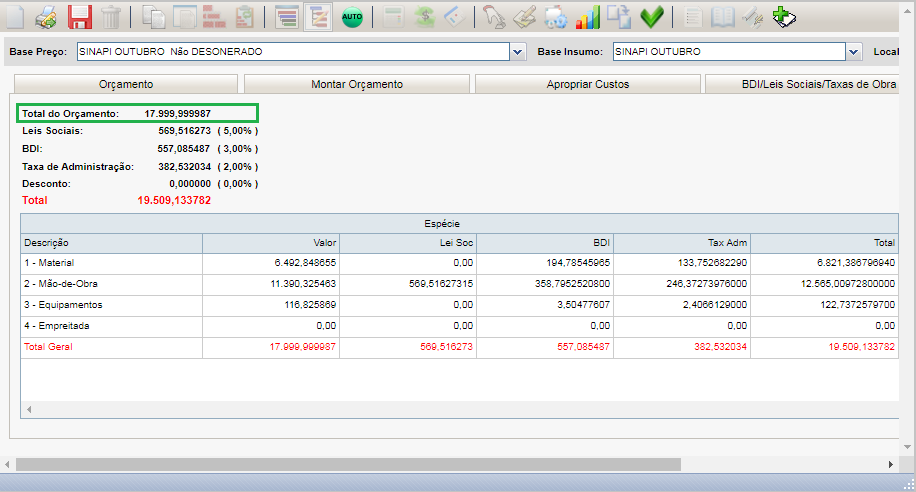Viewport: 916px width, 492px height.
Task: Click the Tax Adm column header
Action: click(682, 243)
